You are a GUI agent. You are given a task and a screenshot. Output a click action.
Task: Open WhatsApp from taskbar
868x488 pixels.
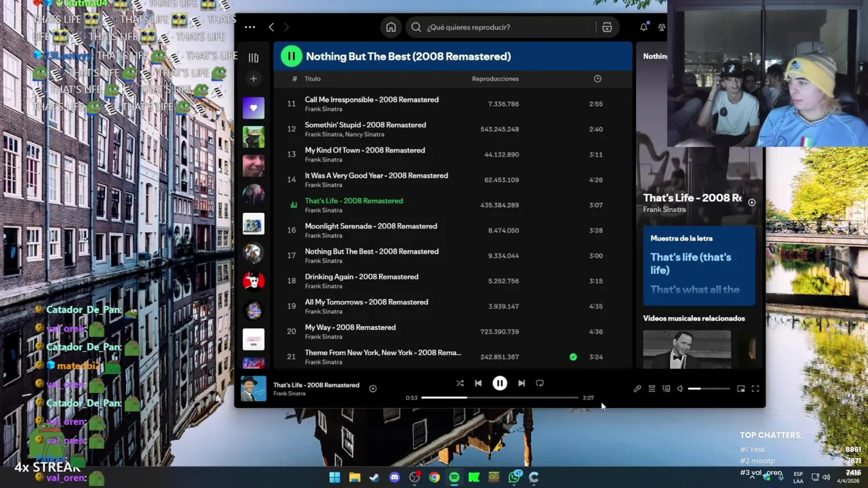click(515, 477)
